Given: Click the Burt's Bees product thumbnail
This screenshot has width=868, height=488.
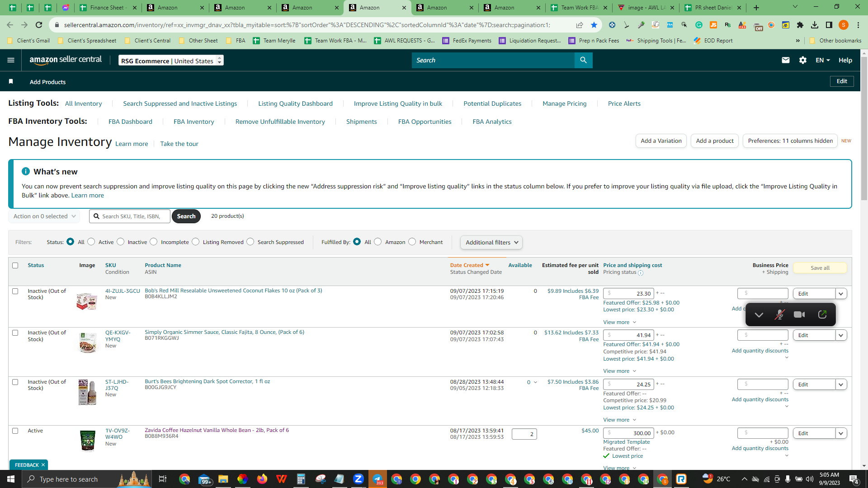Looking at the screenshot, I should pos(87,392).
